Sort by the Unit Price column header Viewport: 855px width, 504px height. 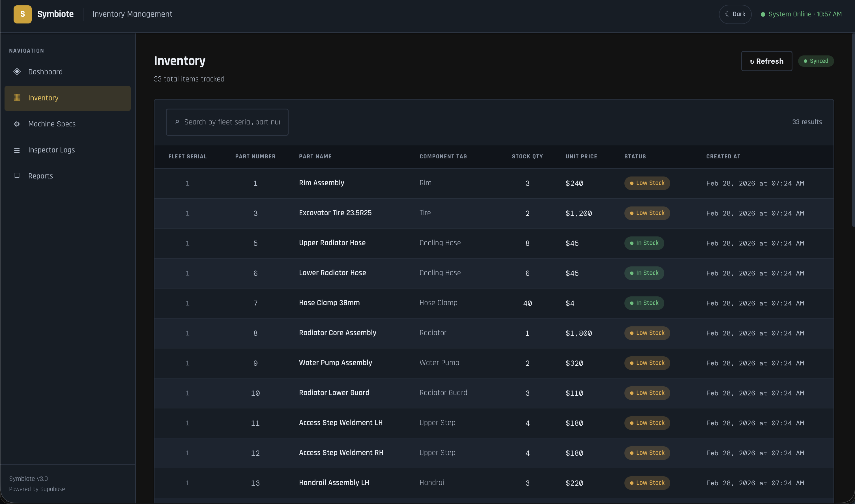[581, 157]
